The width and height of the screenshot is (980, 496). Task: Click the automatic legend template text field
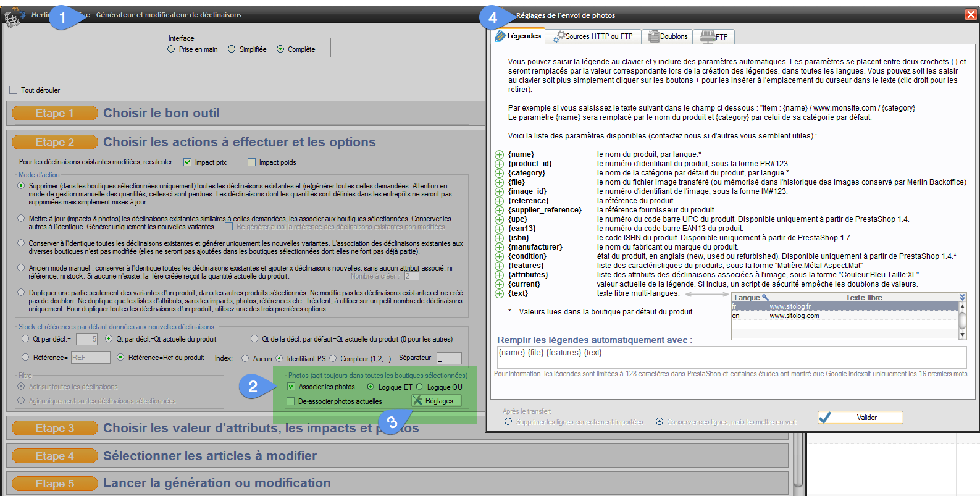(x=731, y=357)
